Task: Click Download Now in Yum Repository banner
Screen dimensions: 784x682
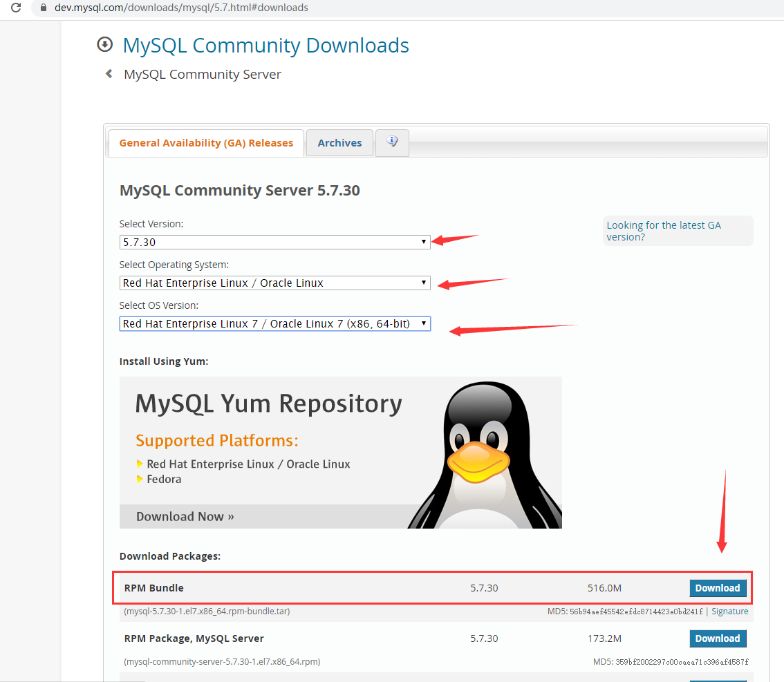Action: tap(185, 516)
